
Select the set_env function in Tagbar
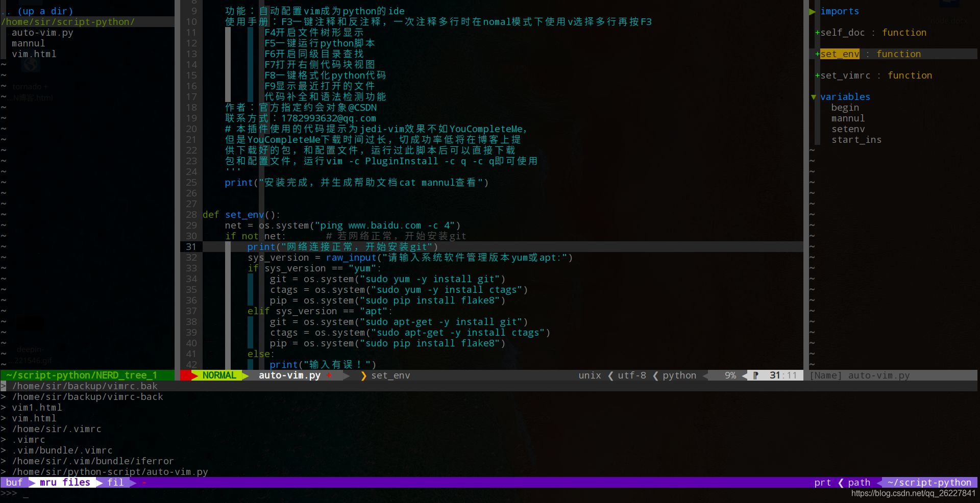840,54
